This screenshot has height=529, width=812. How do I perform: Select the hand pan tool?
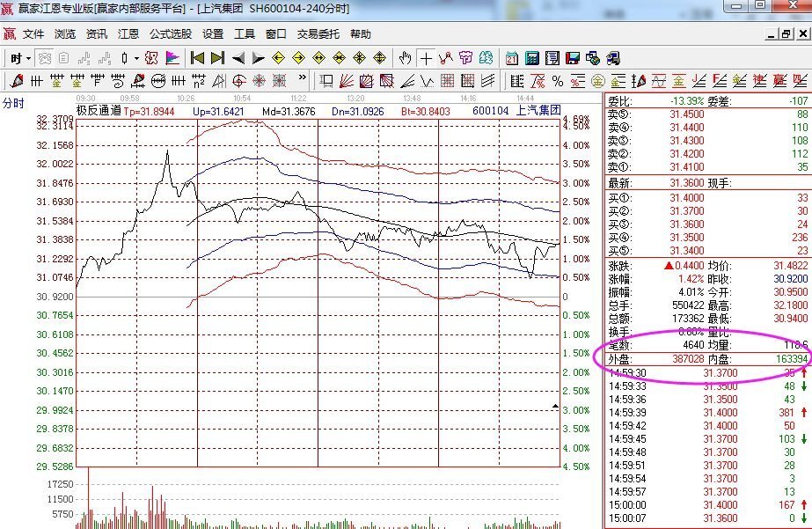tap(405, 59)
